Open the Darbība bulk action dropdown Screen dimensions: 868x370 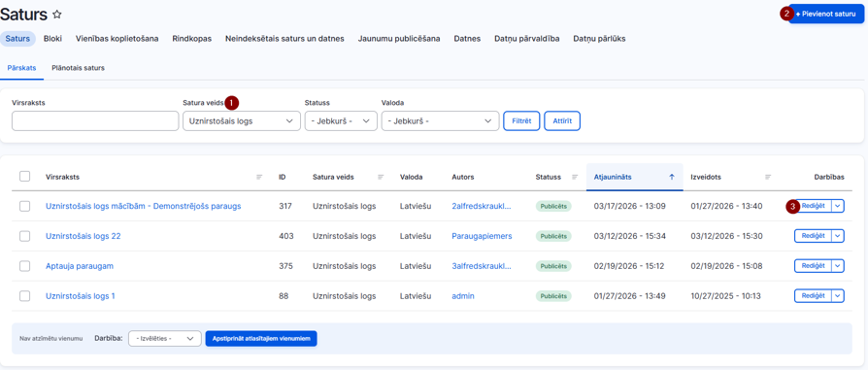[x=164, y=338]
